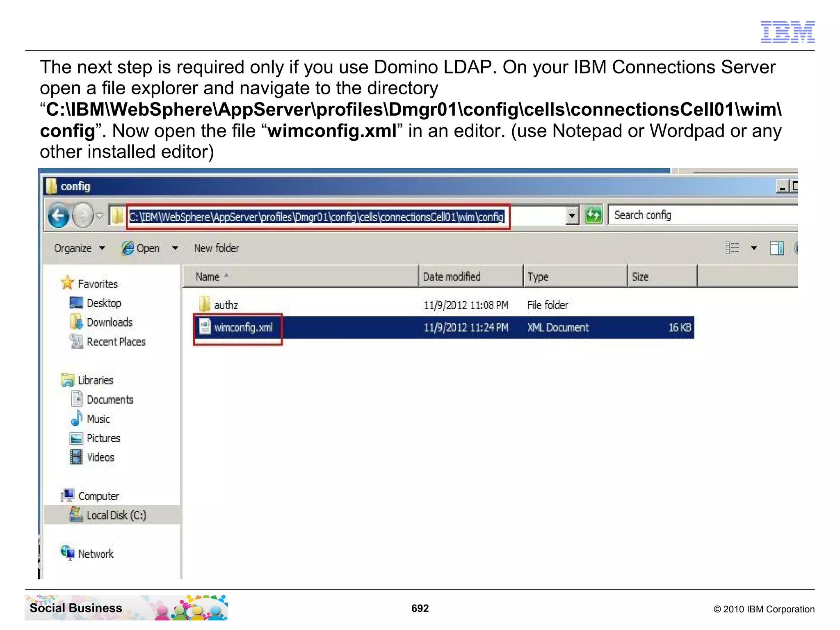
Task: Click the config window folder icon in title bar
Action: (51, 186)
